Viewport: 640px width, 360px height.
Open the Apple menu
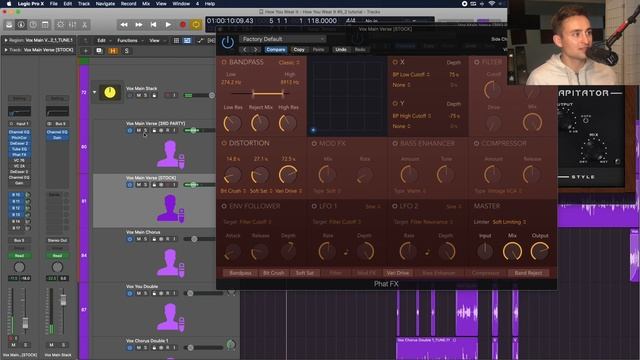pyautogui.click(x=9, y=4)
